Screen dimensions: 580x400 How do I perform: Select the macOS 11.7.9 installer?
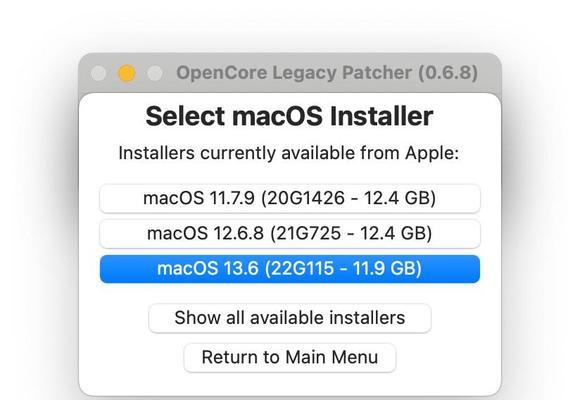(290, 198)
